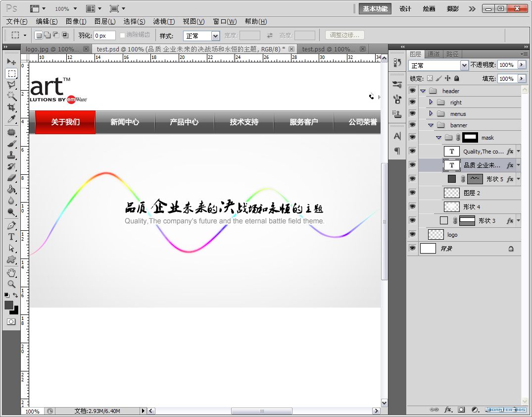Add a layer style with fx button

click(448, 410)
